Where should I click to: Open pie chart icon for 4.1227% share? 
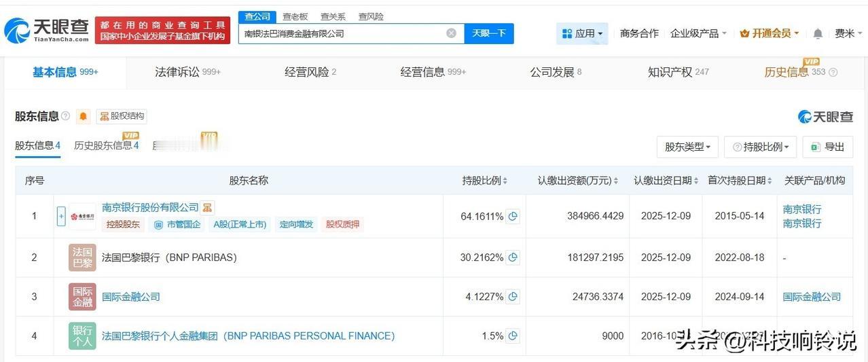(x=513, y=297)
